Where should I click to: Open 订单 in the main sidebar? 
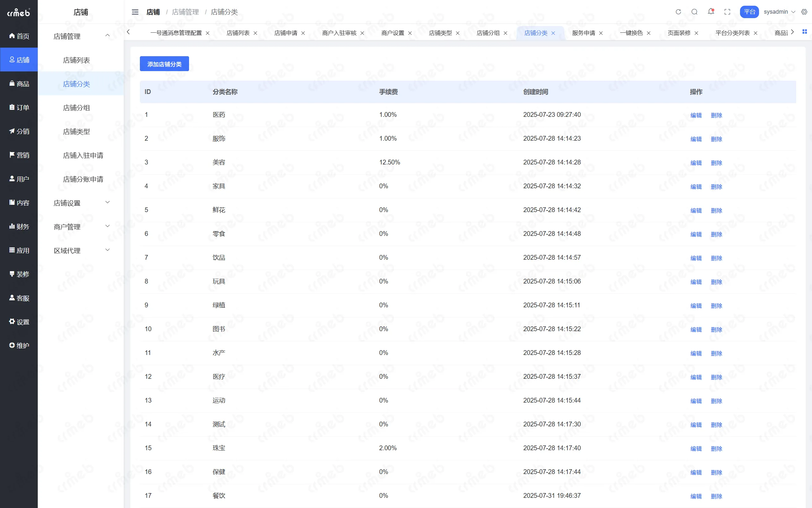pos(19,108)
